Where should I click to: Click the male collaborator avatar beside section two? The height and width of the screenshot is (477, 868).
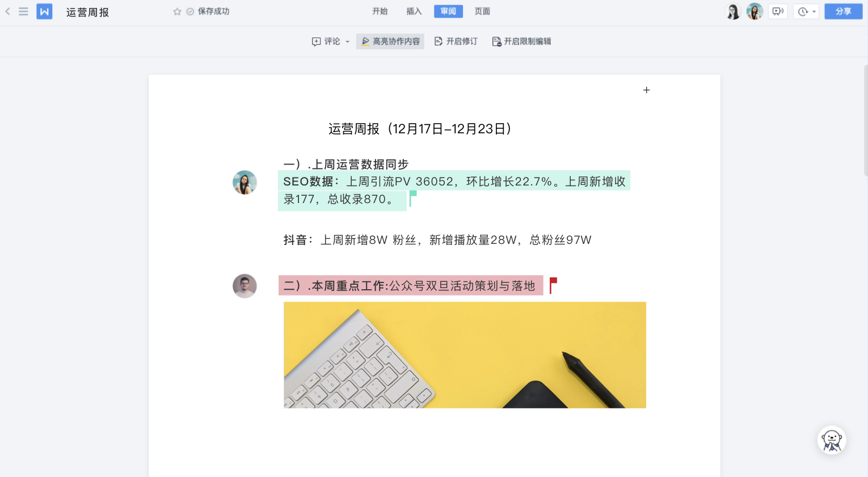pos(245,286)
